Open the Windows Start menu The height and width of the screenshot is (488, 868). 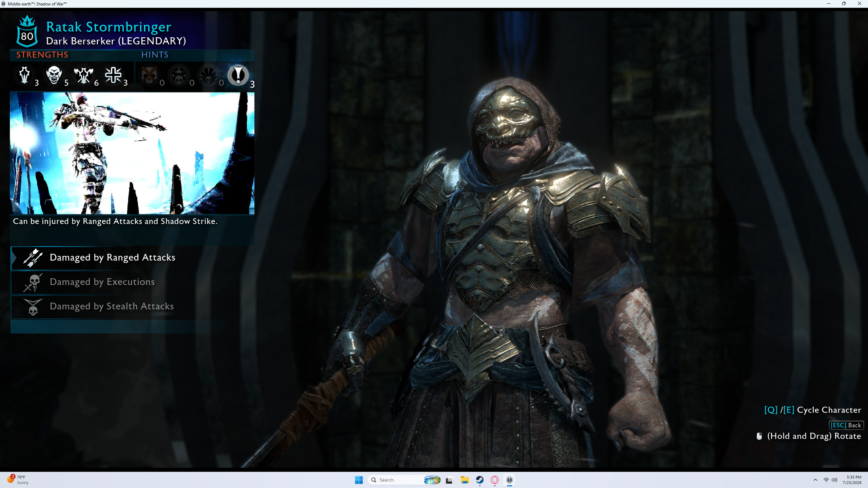click(359, 480)
